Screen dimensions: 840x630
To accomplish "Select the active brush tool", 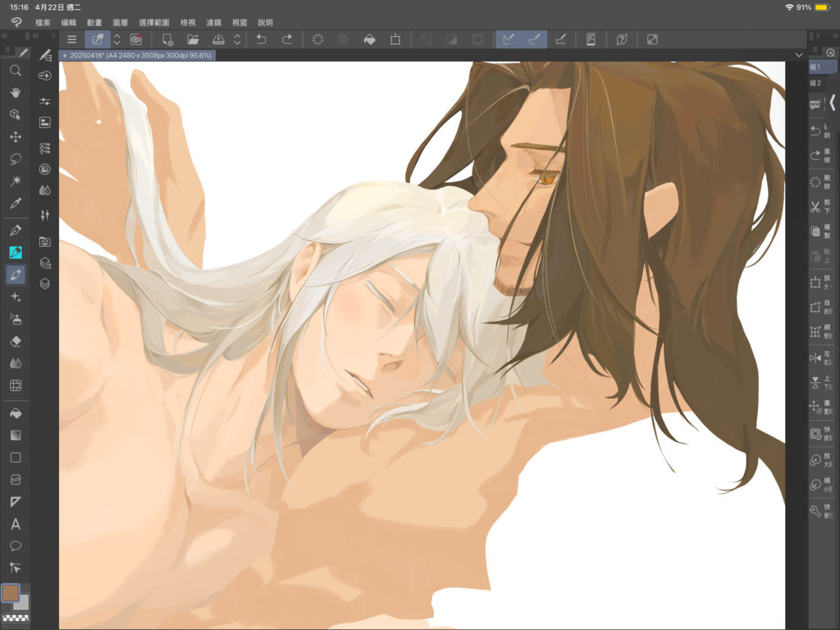I will click(16, 275).
